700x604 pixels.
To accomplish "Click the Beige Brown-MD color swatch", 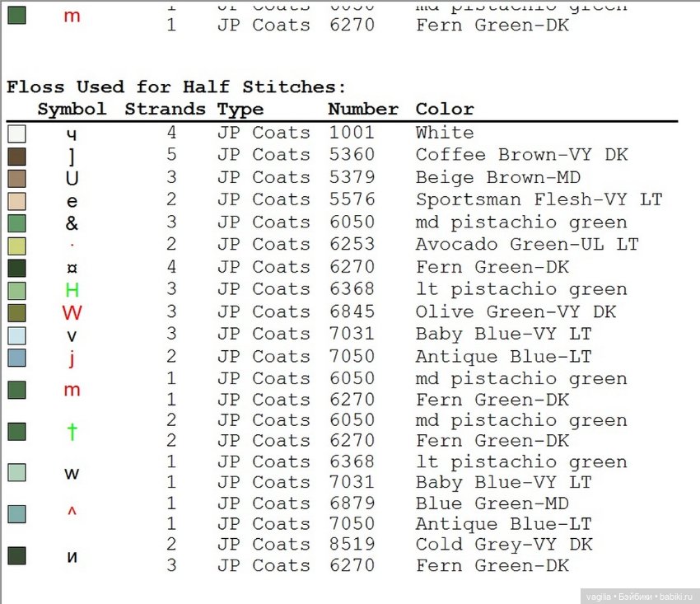I will pyautogui.click(x=16, y=178).
